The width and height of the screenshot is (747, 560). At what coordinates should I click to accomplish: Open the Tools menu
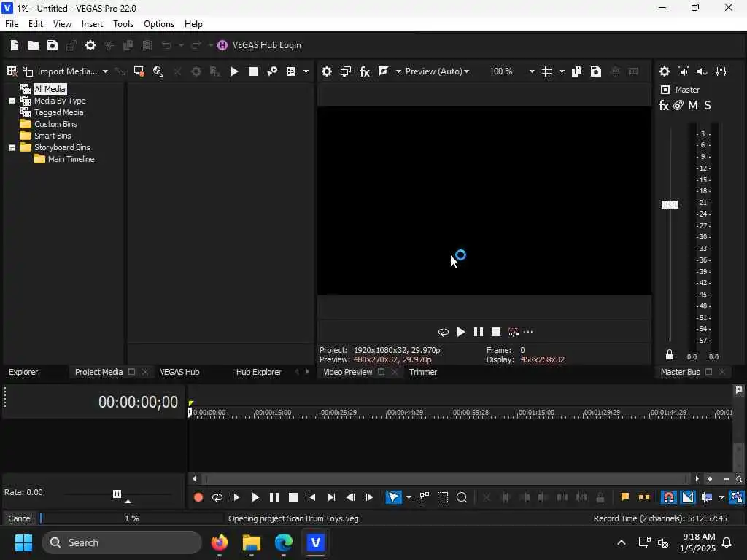click(123, 24)
